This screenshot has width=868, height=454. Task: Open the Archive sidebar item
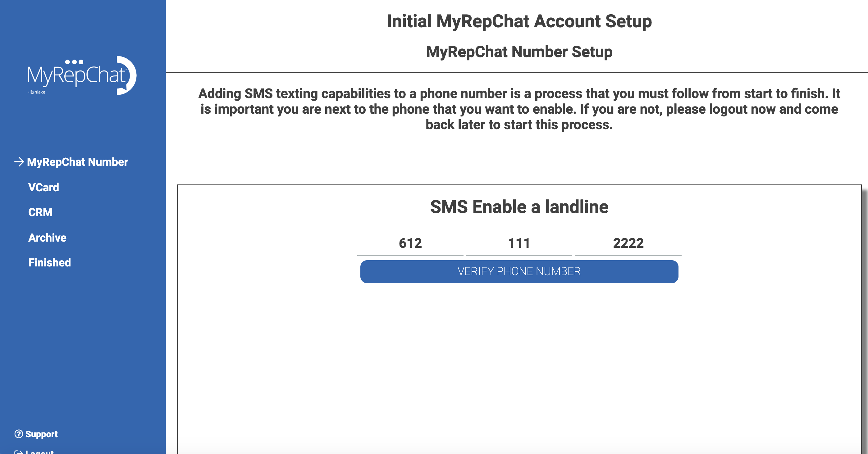click(x=48, y=238)
